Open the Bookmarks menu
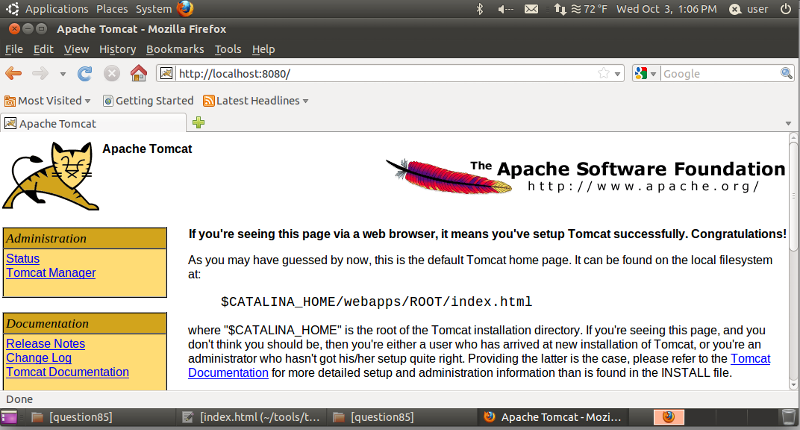Screen dimensions: 800x430 pyautogui.click(x=174, y=49)
